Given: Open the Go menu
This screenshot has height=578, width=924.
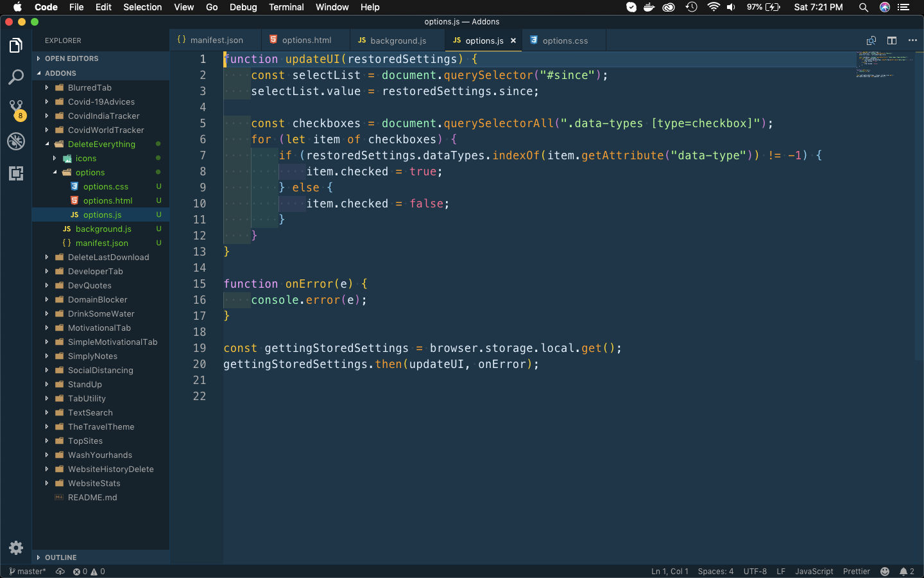Looking at the screenshot, I should pyautogui.click(x=212, y=7).
